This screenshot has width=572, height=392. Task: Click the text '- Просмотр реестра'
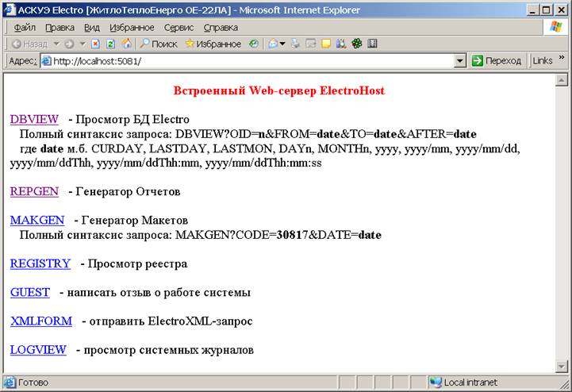[134, 263]
